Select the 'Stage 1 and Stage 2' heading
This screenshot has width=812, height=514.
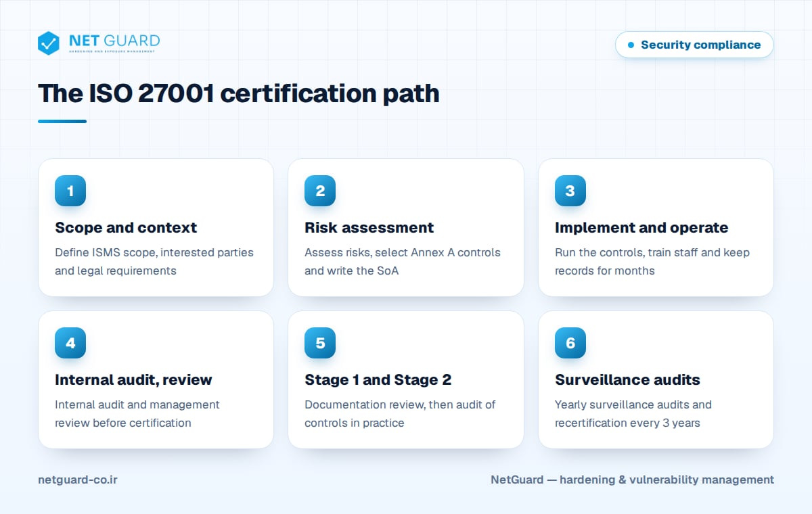pos(378,380)
